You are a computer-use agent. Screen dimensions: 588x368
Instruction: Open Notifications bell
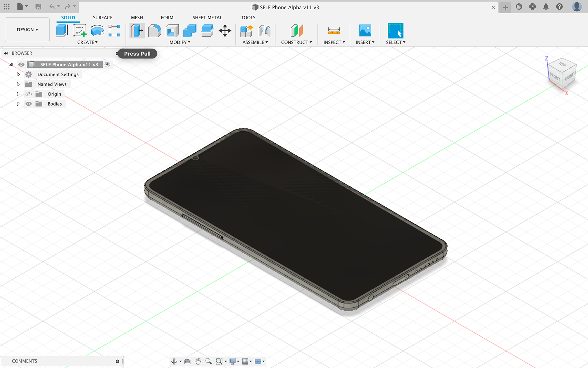pos(546,6)
